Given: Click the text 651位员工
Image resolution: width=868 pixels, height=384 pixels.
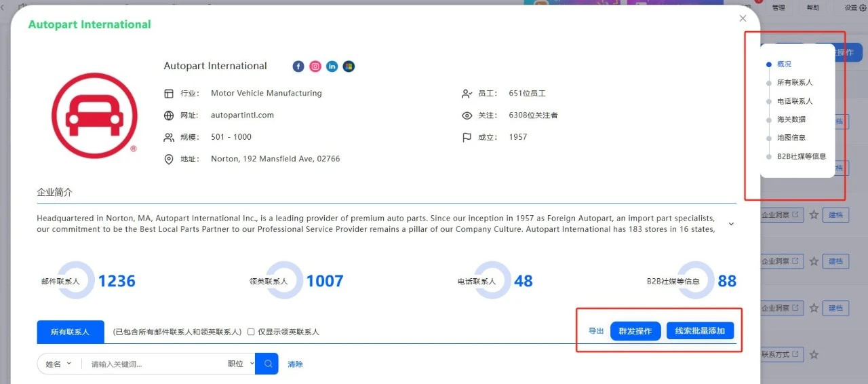Looking at the screenshot, I should pos(527,94).
